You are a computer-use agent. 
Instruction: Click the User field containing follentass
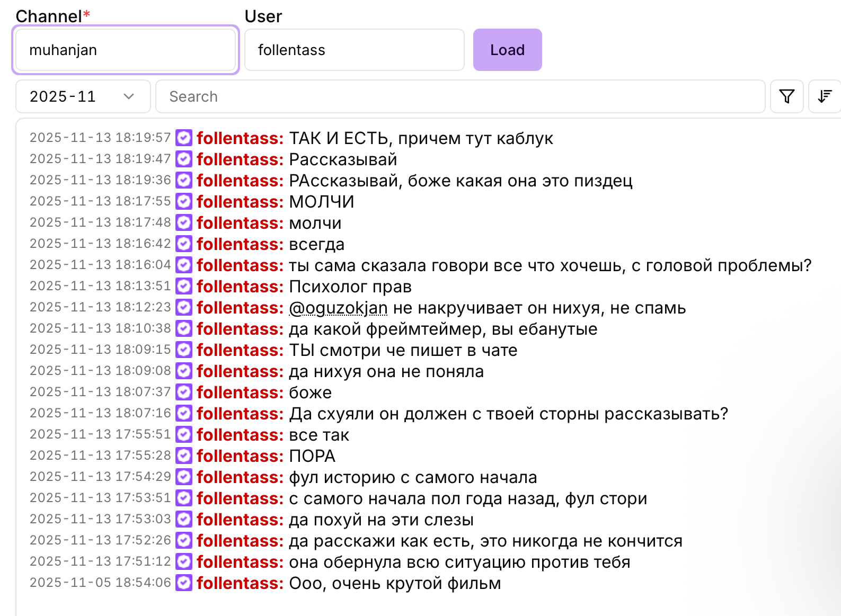tap(354, 50)
